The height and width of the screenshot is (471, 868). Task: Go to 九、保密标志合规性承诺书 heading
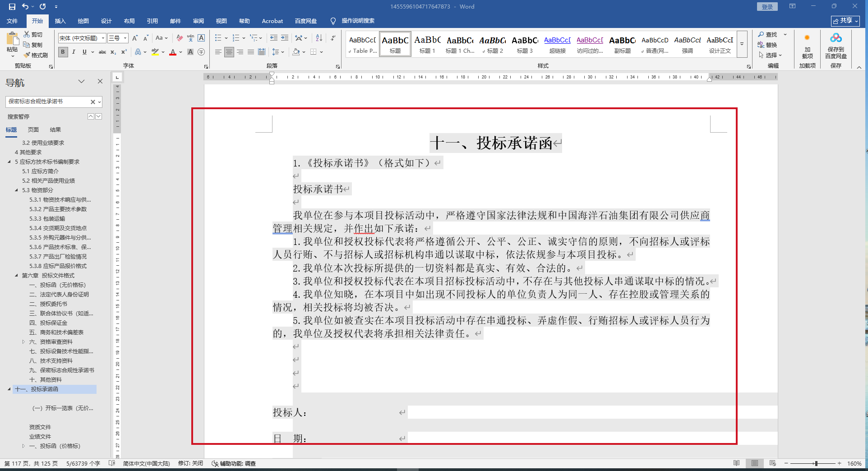(62, 370)
